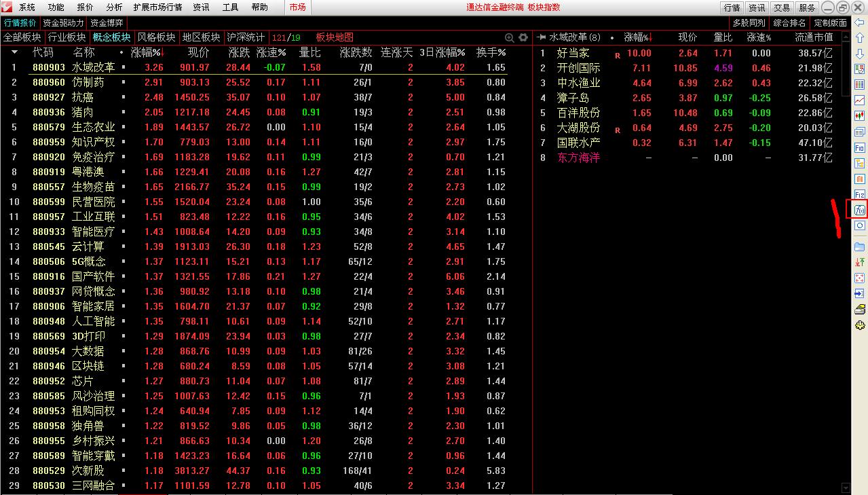The image size is (868, 495).
Task: Click the 市场 button in the menu bar
Action: [x=297, y=7]
